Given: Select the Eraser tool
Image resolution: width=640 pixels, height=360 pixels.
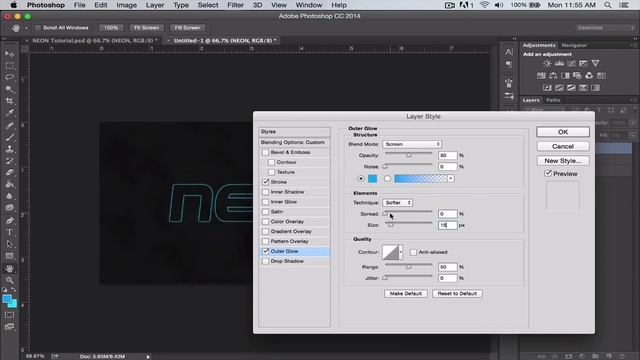Looking at the screenshot, I should [x=9, y=172].
